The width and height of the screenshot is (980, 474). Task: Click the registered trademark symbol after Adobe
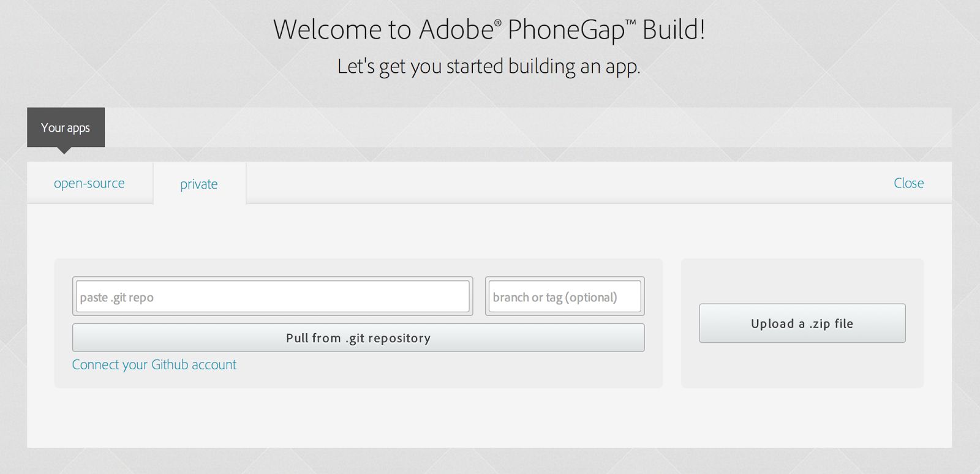pyautogui.click(x=498, y=23)
